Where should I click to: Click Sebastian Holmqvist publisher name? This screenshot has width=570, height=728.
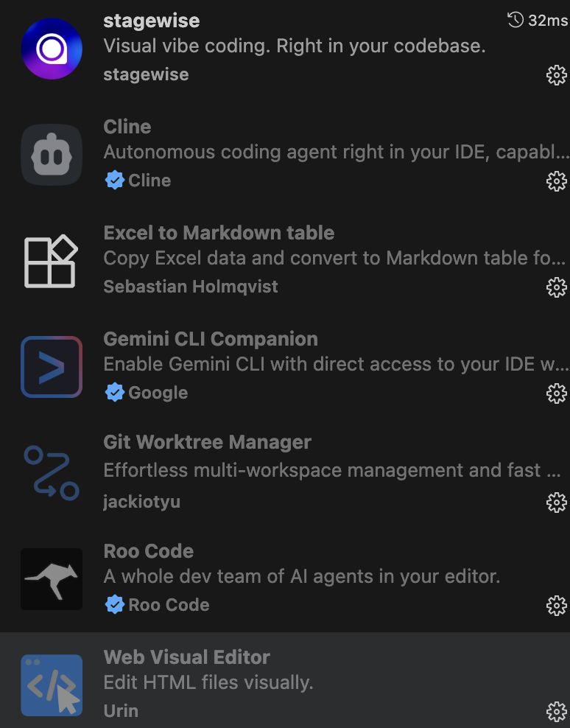coord(191,287)
